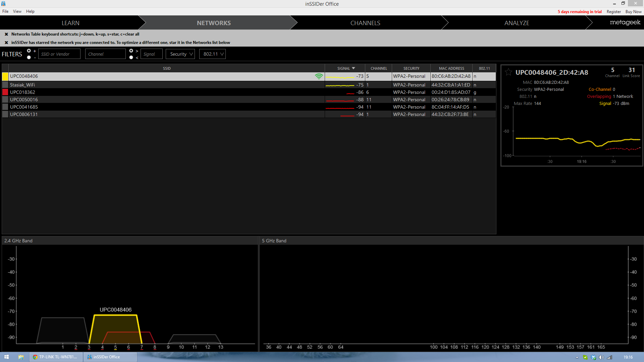644x362 pixels.
Task: Click MAC address 00:24:D1:85:AD:07 cell
Action: pyautogui.click(x=451, y=92)
